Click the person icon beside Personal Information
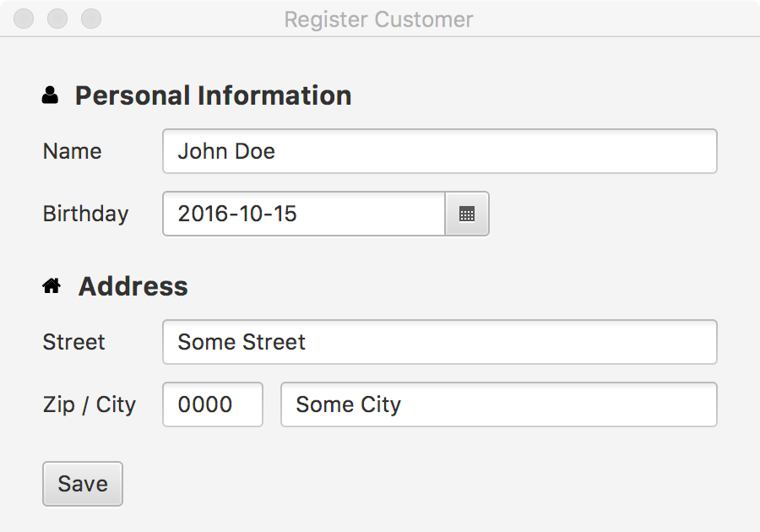760x532 pixels. 51,96
